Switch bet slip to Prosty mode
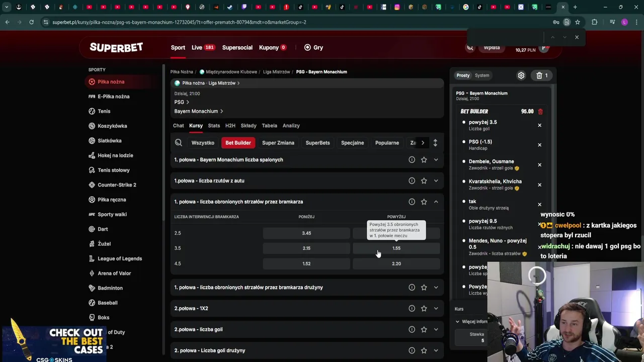Screen dimensions: 644x362 click(x=463, y=75)
